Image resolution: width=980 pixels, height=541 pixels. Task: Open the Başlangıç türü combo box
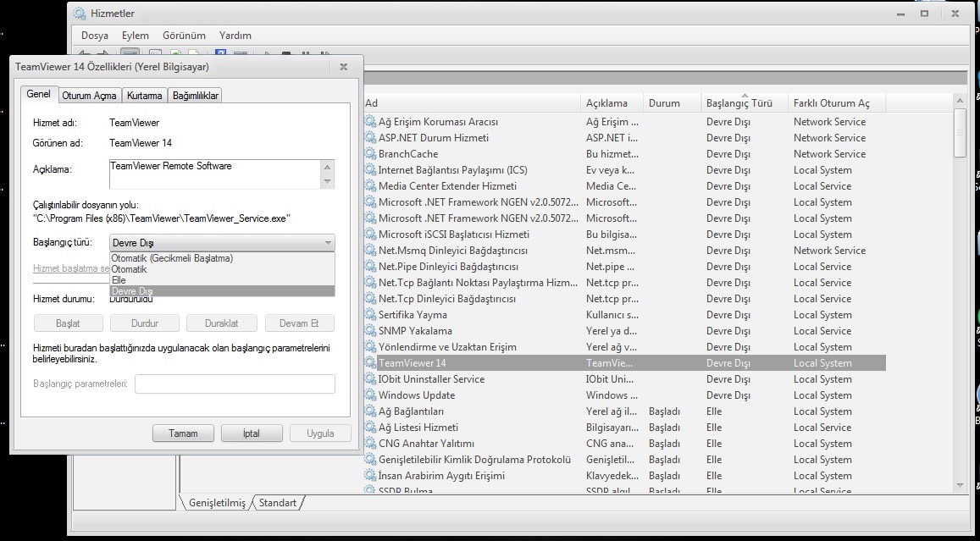(222, 243)
